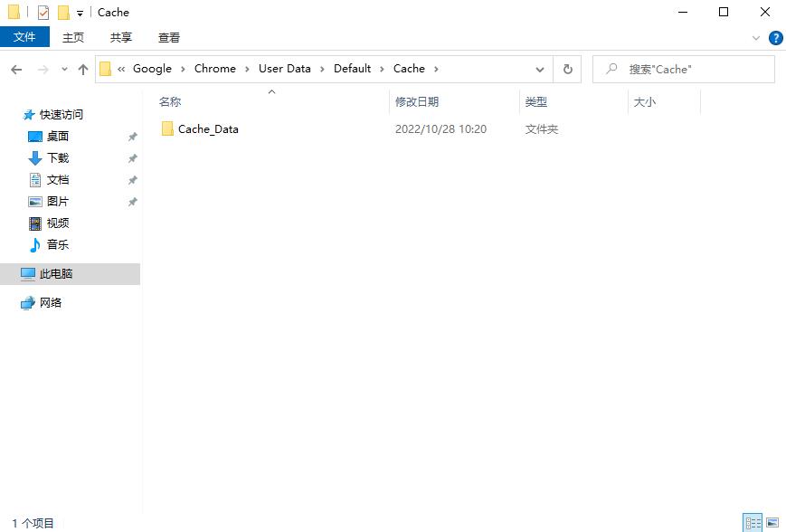
Task: Open 桌面 in the sidebar
Action: (x=58, y=137)
